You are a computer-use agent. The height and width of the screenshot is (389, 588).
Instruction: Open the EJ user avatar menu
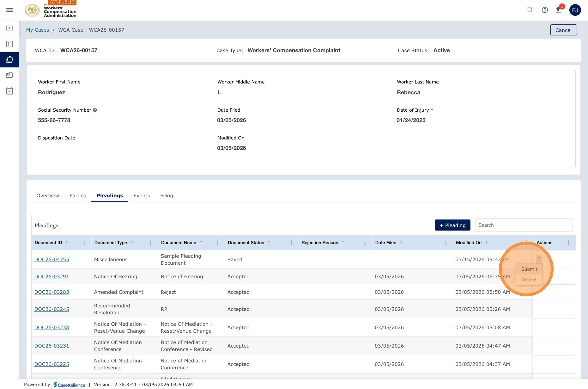(x=575, y=10)
